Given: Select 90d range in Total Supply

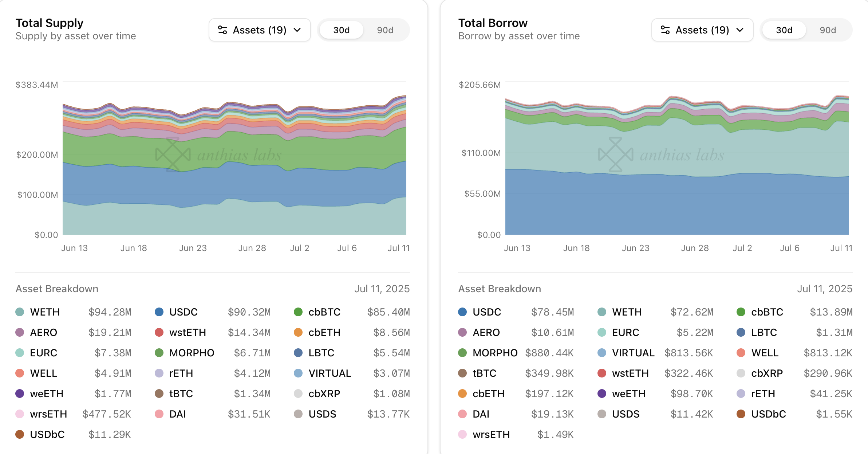Looking at the screenshot, I should 385,30.
